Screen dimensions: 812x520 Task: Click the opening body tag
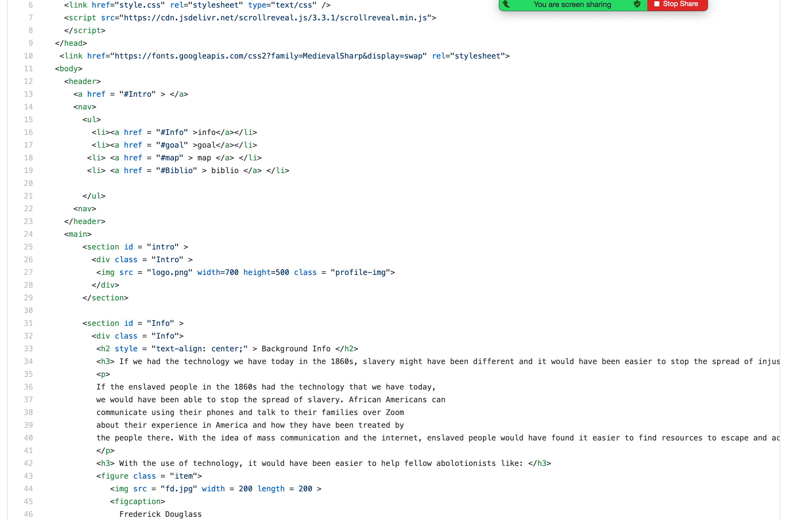pos(69,69)
